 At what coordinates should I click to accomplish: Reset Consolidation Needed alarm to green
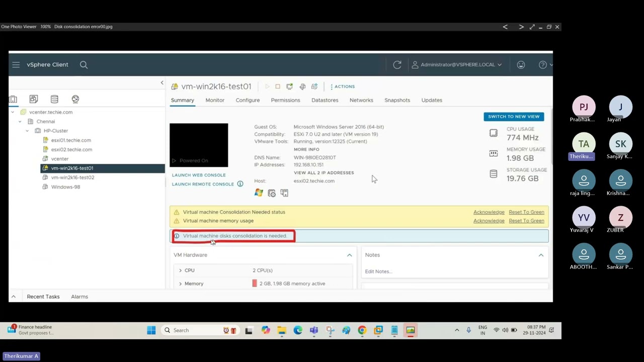pos(526,212)
